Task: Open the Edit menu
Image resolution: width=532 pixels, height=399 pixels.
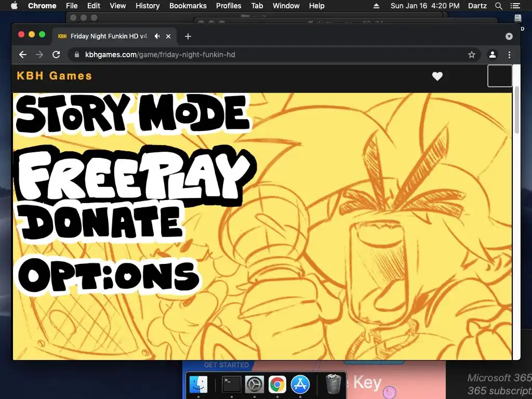Action: (x=94, y=6)
